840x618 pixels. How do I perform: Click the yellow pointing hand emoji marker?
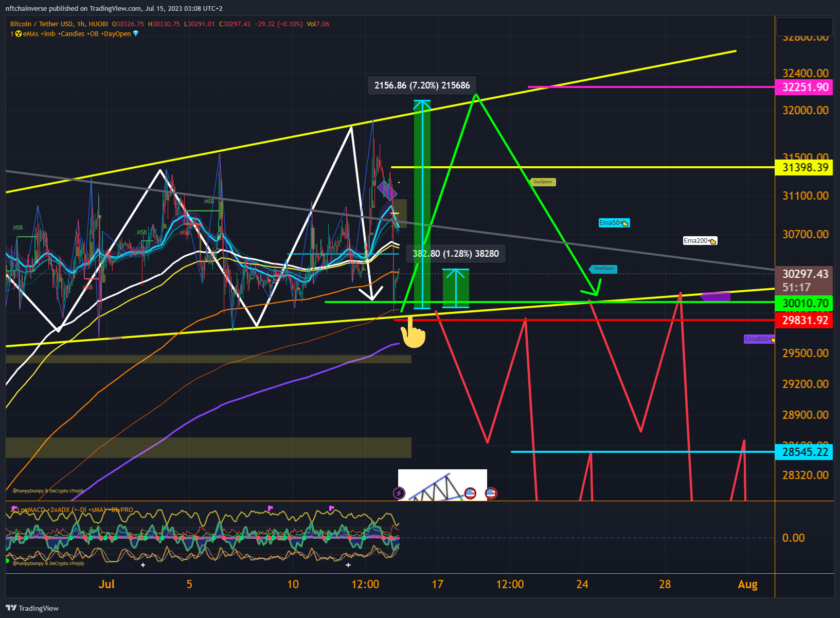[413, 332]
